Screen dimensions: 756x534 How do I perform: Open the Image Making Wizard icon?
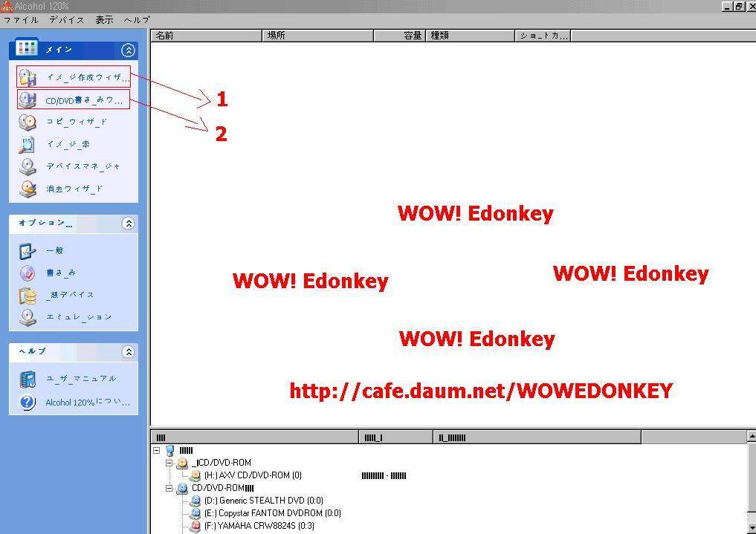[x=28, y=77]
